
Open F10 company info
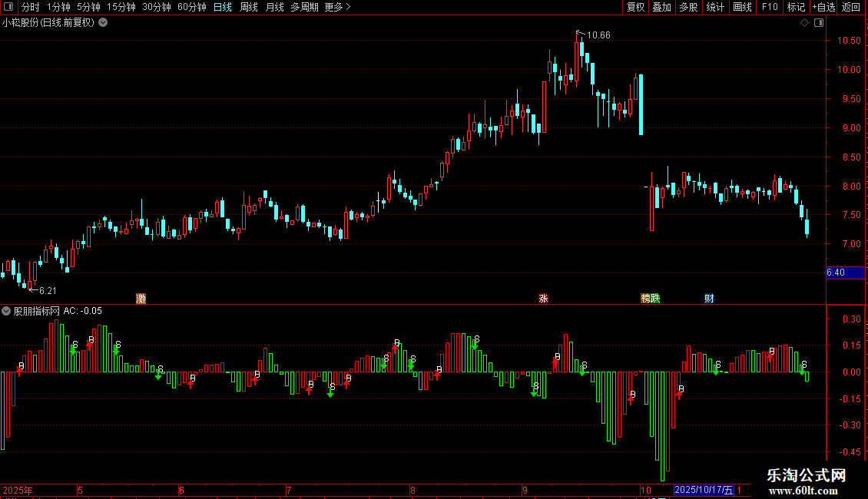[x=770, y=7]
